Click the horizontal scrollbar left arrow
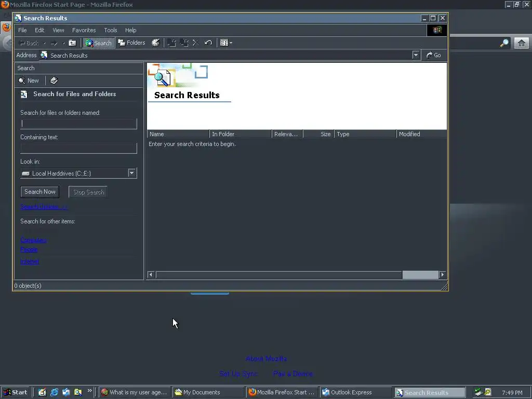This screenshot has height=399, width=532. coord(151,274)
